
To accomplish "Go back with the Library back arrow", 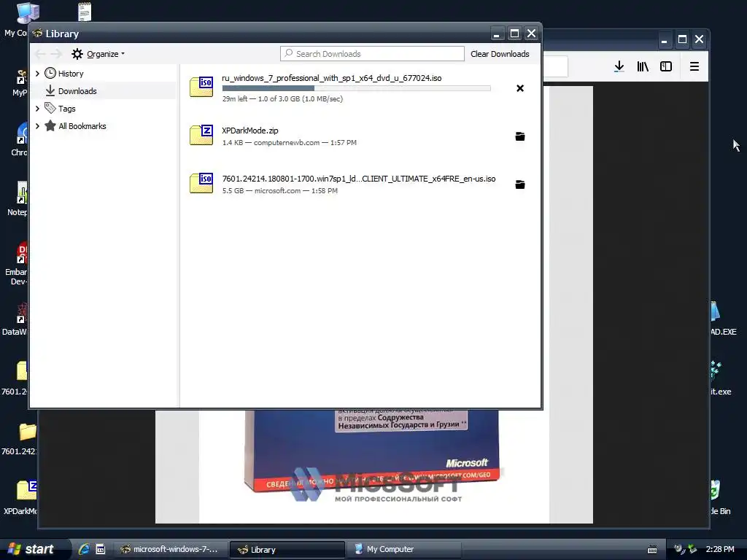I will [41, 54].
